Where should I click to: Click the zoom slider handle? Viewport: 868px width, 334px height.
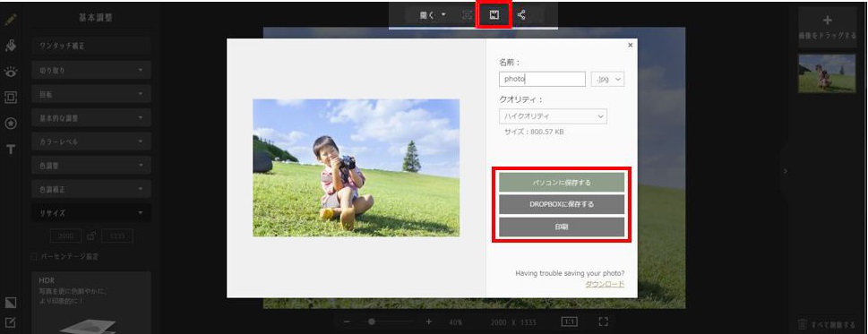coord(372,321)
